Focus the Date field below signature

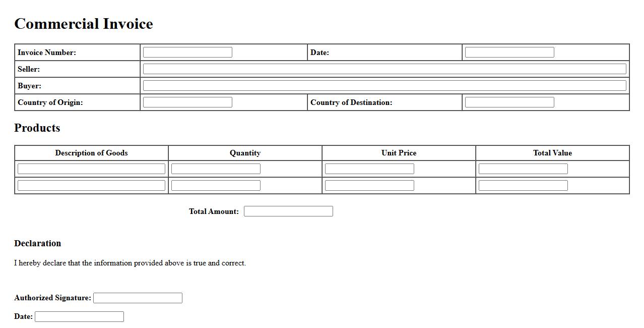tap(79, 317)
